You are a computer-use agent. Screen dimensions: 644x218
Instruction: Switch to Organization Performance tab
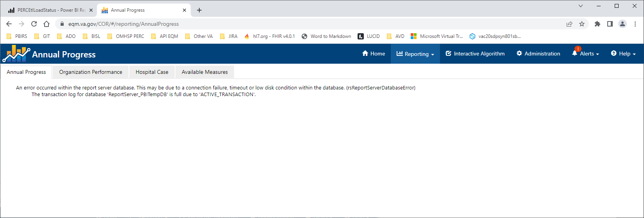pyautogui.click(x=91, y=72)
